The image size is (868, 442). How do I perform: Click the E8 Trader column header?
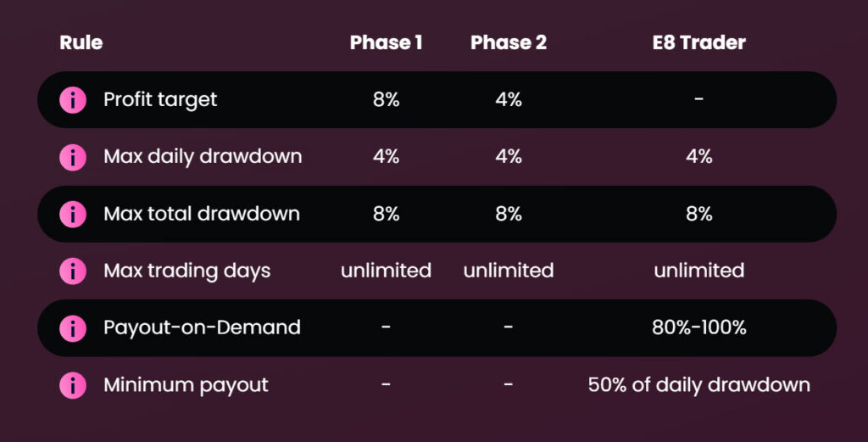[x=698, y=42]
